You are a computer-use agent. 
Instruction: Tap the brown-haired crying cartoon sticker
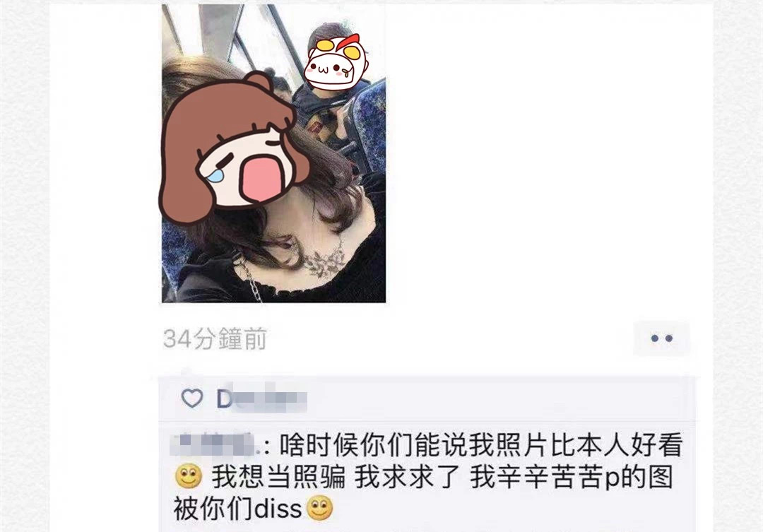pyautogui.click(x=234, y=146)
